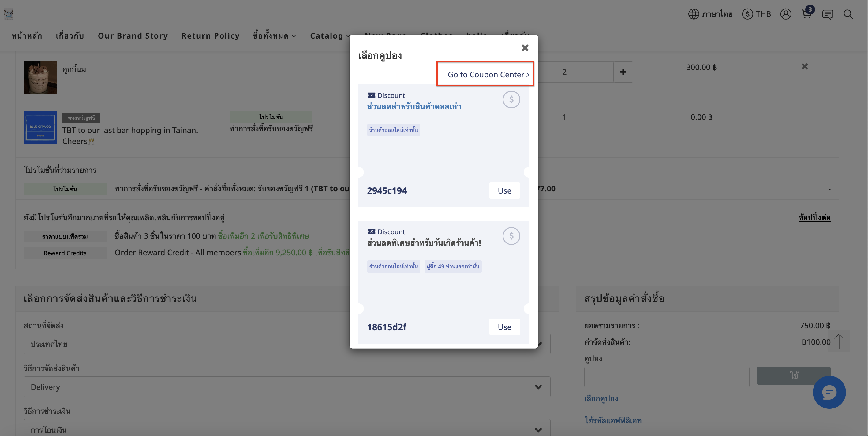The width and height of the screenshot is (868, 436).
Task: Click back to top arrow
Action: (x=839, y=341)
